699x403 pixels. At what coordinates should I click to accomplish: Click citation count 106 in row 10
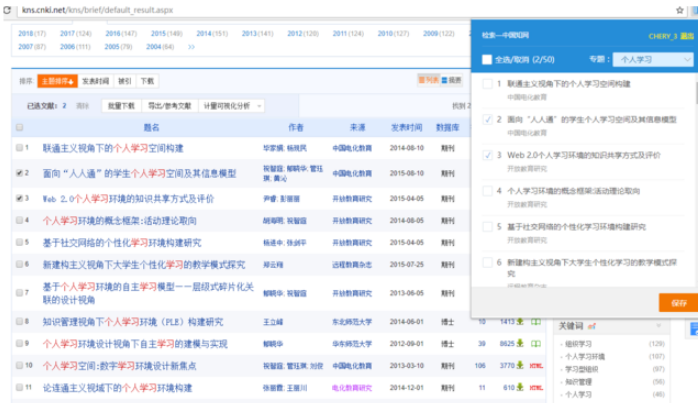480,366
